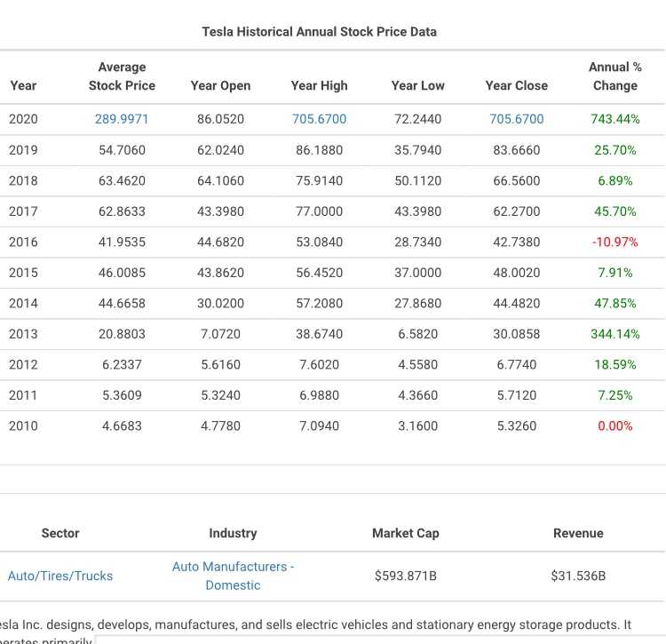Select the 2019 year cell
The height and width of the screenshot is (644, 666).
(x=23, y=150)
